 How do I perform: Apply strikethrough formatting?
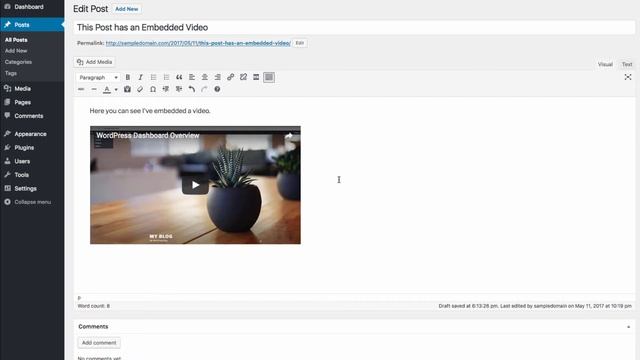pyautogui.click(x=81, y=89)
